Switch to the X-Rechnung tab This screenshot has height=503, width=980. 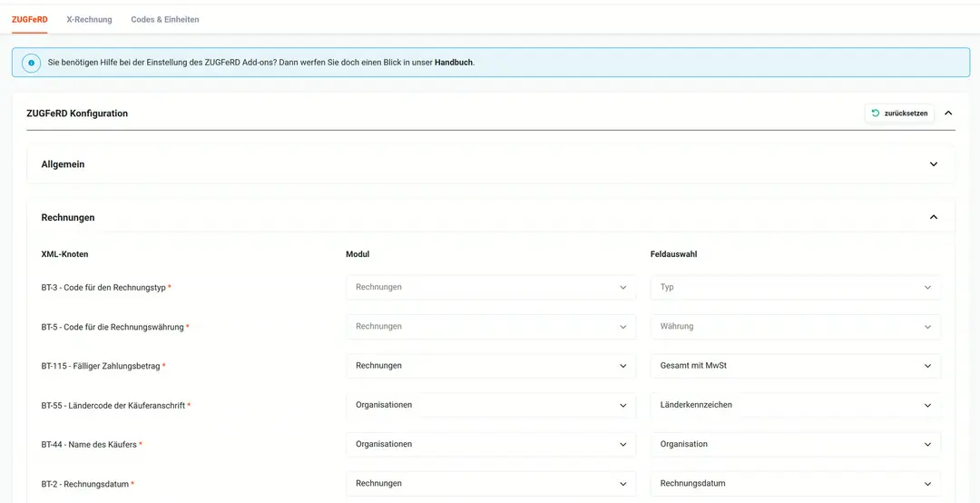pos(89,19)
